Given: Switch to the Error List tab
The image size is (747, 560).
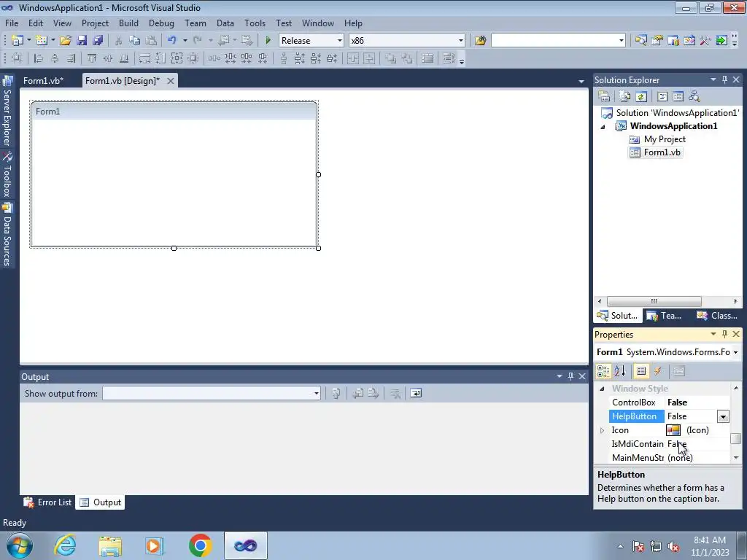Looking at the screenshot, I should point(48,502).
